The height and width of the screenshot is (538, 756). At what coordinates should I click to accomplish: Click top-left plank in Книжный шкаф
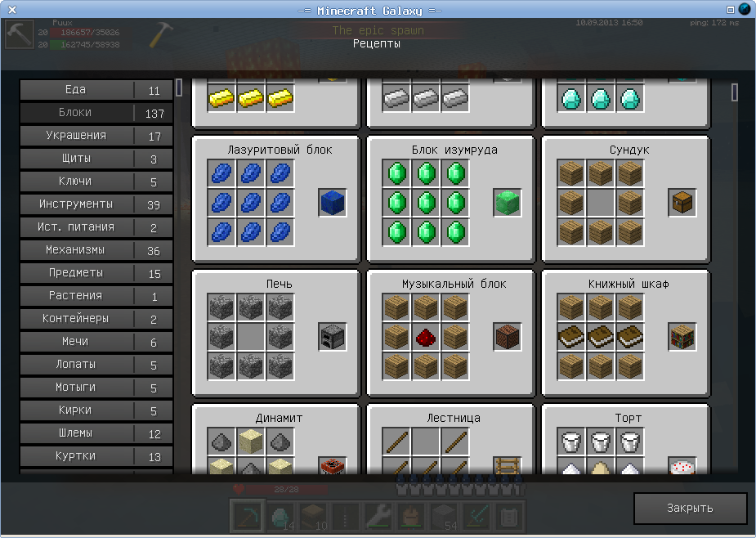571,307
